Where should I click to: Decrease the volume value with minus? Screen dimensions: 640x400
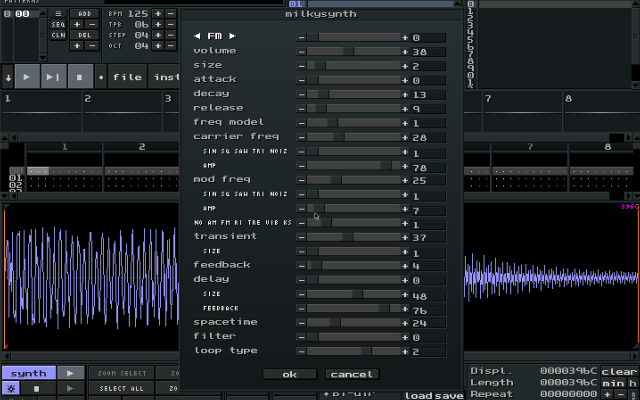coord(301,52)
